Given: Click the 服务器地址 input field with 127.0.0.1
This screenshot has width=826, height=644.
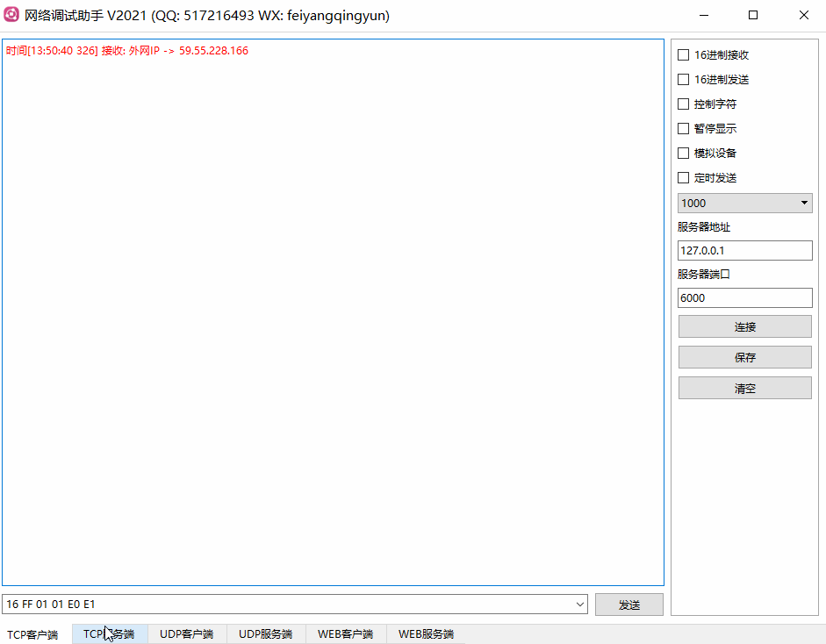Looking at the screenshot, I should click(x=744, y=250).
